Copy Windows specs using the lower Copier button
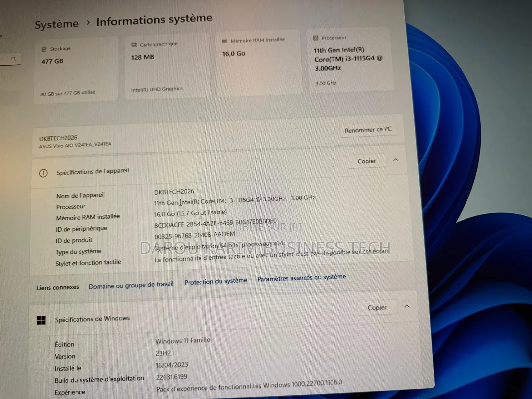 click(378, 307)
